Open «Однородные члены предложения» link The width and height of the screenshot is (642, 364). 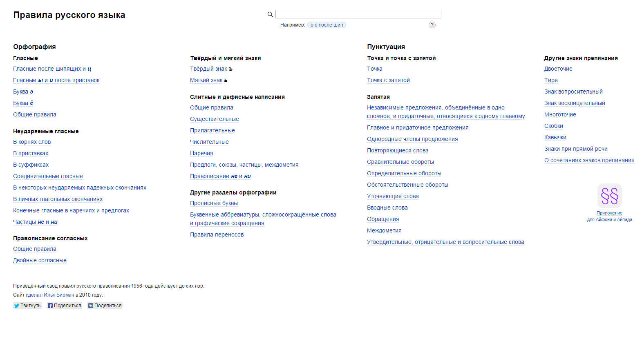click(x=412, y=139)
